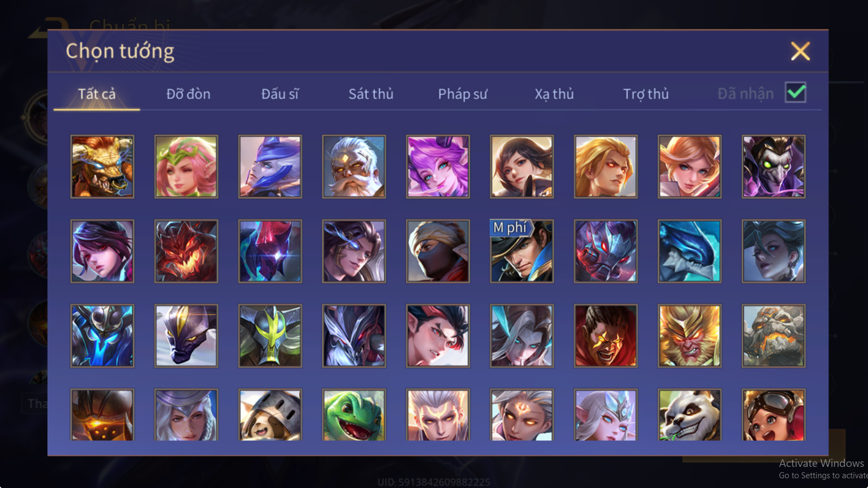
Task: Choose the red demon dragon hero
Action: [x=186, y=251]
